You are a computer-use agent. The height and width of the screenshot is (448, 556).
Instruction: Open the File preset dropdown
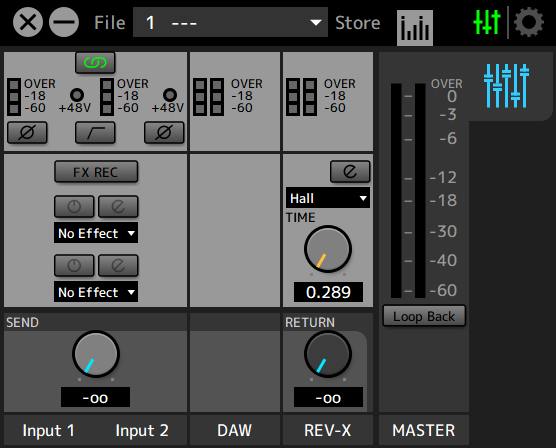click(230, 22)
